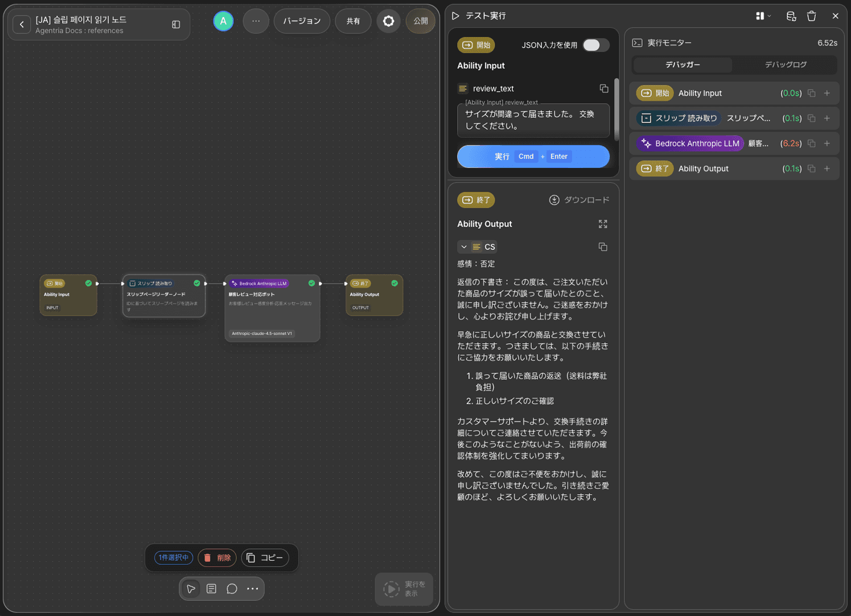Click the 公開 publish button
This screenshot has height=616, width=851.
[x=421, y=21]
